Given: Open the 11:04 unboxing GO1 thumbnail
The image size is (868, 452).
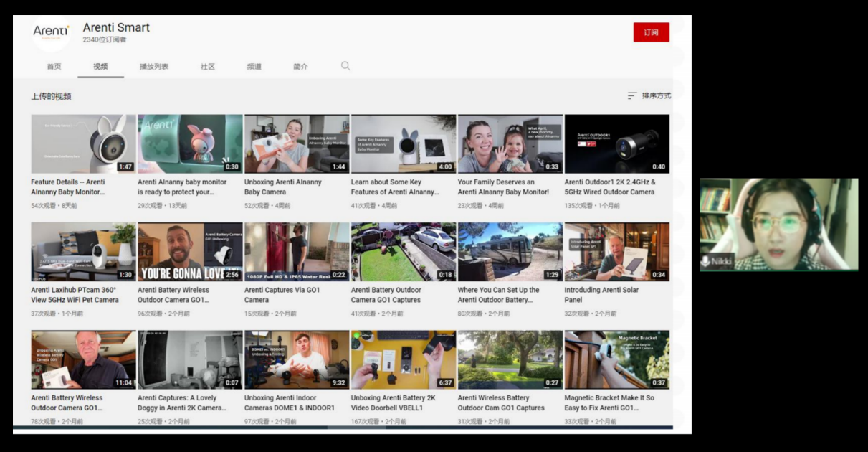Looking at the screenshot, I should pyautogui.click(x=83, y=359).
